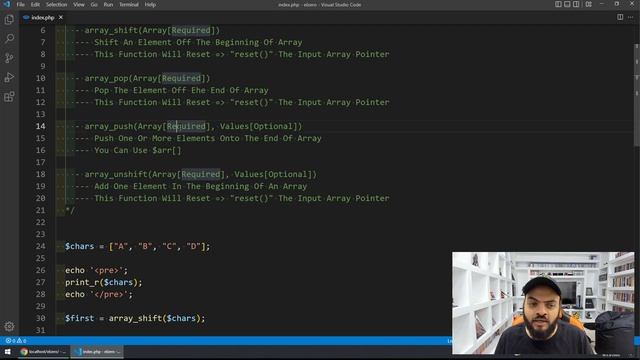640x360 pixels.
Task: Click line number 30 in the gutter
Action: (x=40, y=318)
